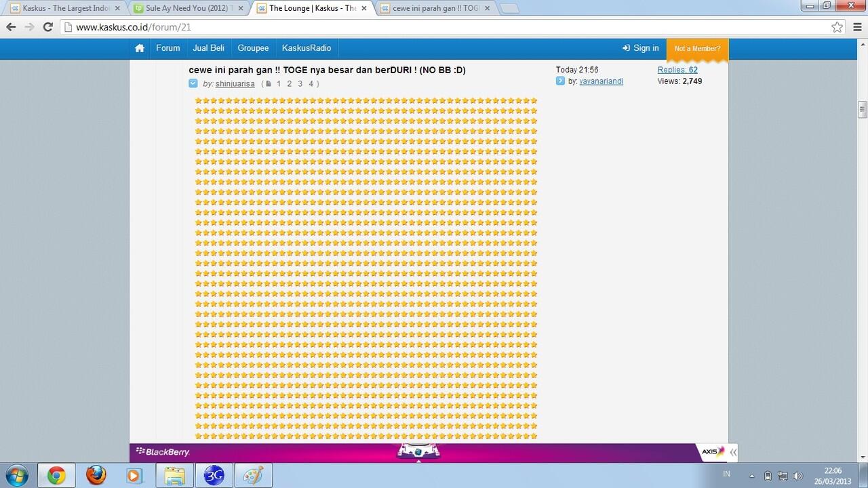Open a new browser tab
Screen dimensions: 868x488
click(509, 9)
